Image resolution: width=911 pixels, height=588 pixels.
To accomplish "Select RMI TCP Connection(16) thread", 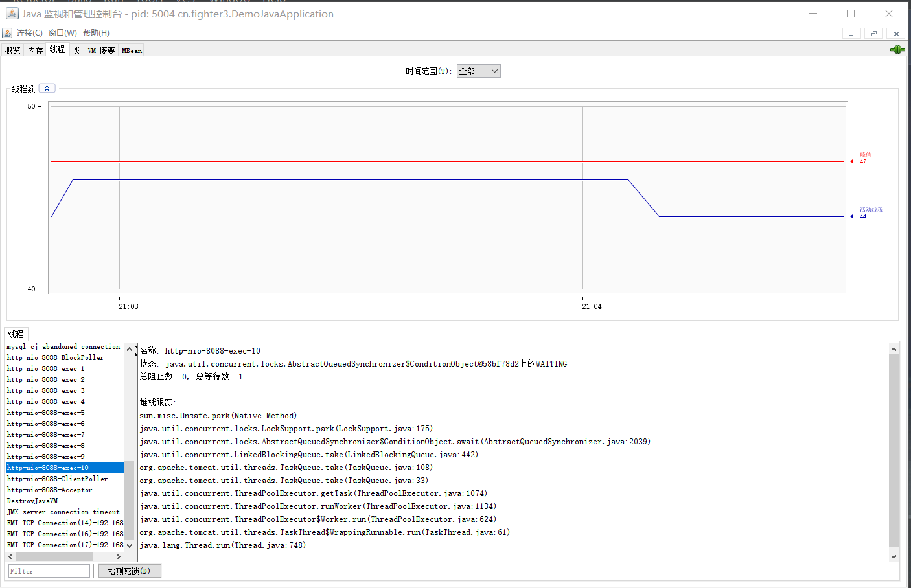I will coord(65,534).
